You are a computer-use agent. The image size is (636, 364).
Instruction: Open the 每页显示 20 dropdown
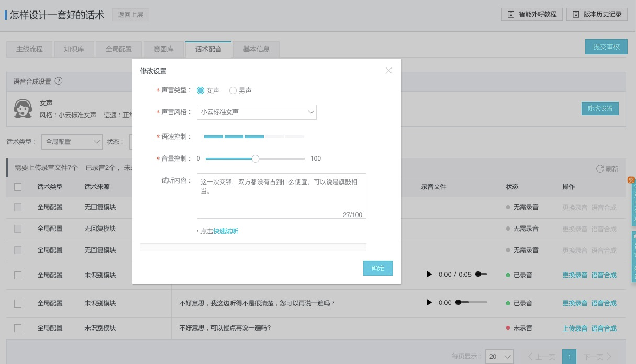(x=499, y=357)
